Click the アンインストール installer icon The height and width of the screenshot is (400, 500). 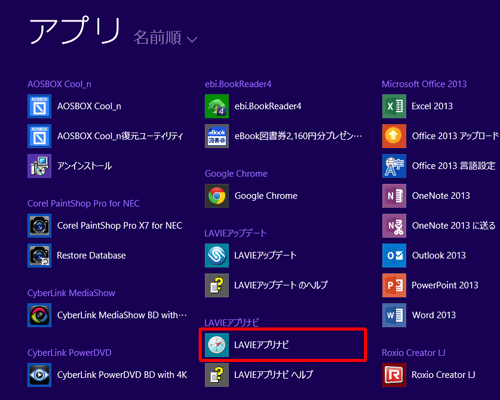click(x=39, y=166)
